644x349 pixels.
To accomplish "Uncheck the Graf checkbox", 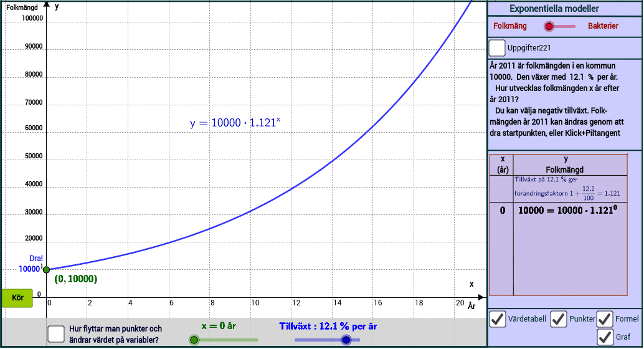I will tap(605, 337).
